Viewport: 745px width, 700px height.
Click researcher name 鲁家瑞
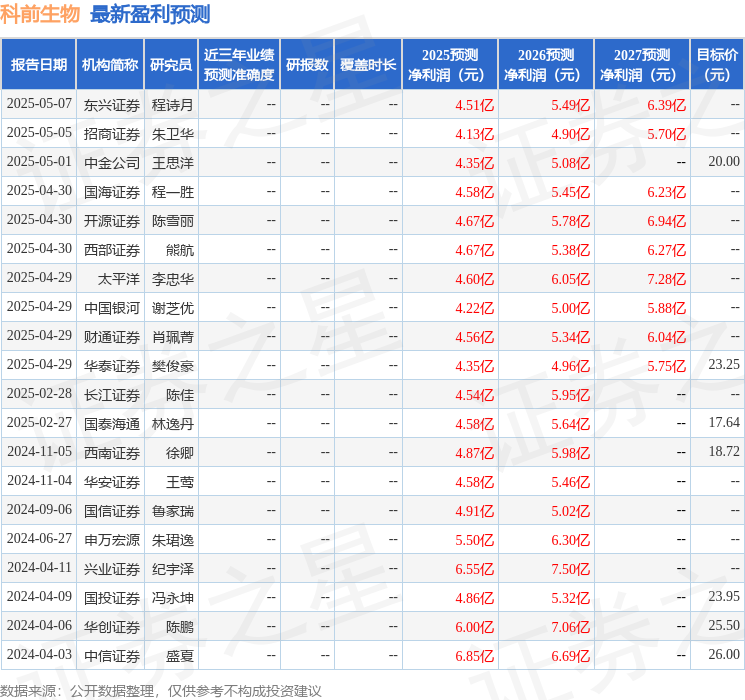[172, 511]
